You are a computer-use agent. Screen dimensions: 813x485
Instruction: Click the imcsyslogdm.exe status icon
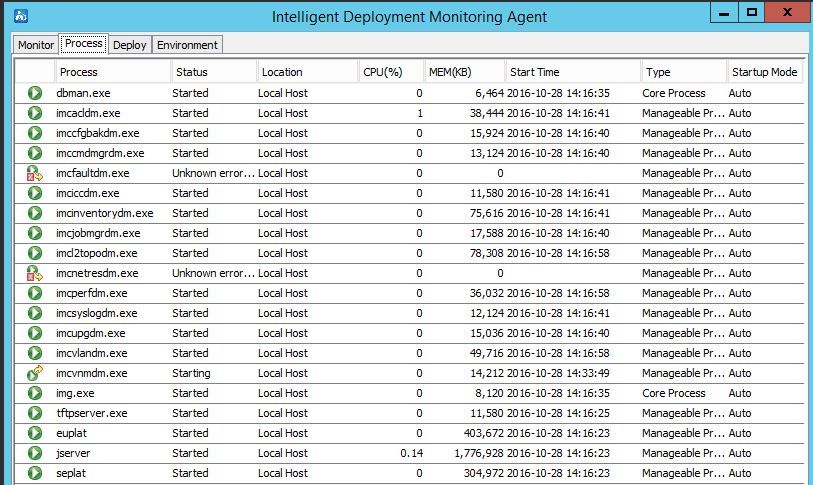click(35, 313)
